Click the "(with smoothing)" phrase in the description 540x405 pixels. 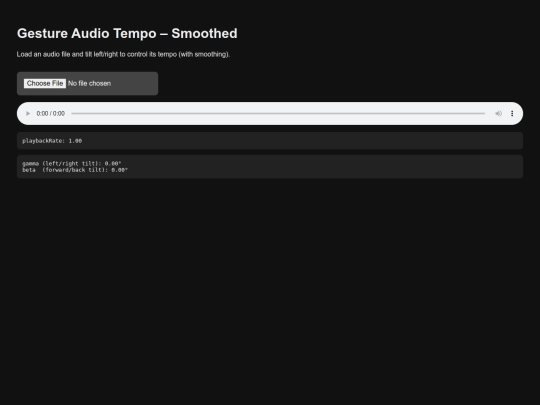coord(204,54)
